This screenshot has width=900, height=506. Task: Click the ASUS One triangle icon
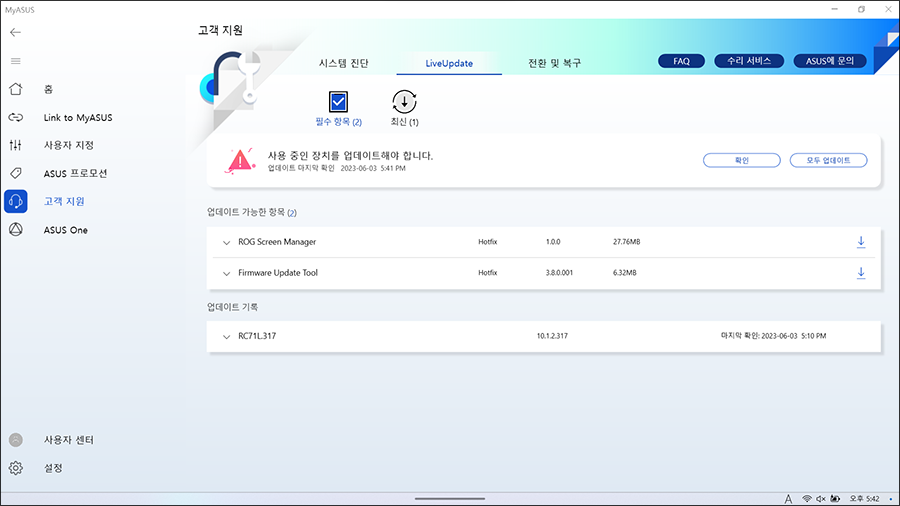click(x=15, y=229)
